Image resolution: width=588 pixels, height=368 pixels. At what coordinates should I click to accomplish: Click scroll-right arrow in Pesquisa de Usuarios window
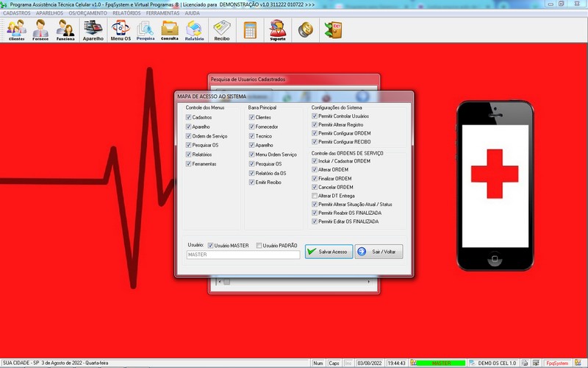point(369,282)
